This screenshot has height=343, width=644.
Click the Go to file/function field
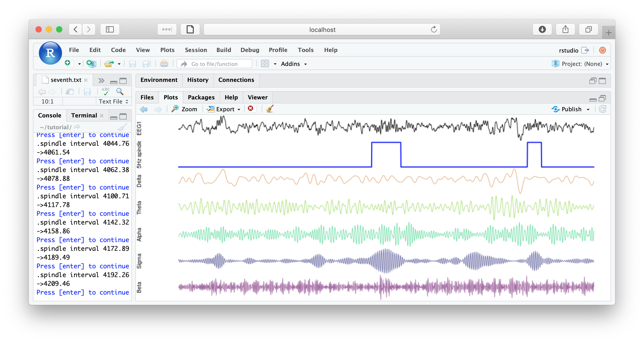pyautogui.click(x=214, y=64)
